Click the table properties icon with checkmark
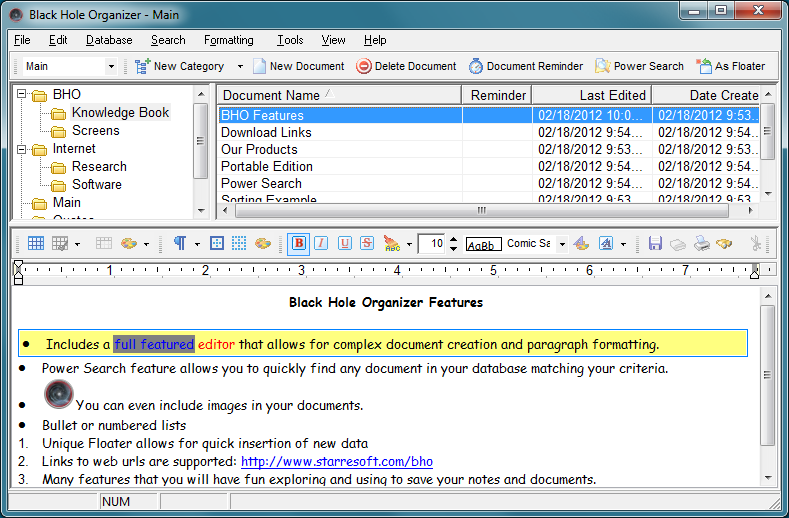Screen dimensions: 789x518 [60, 244]
